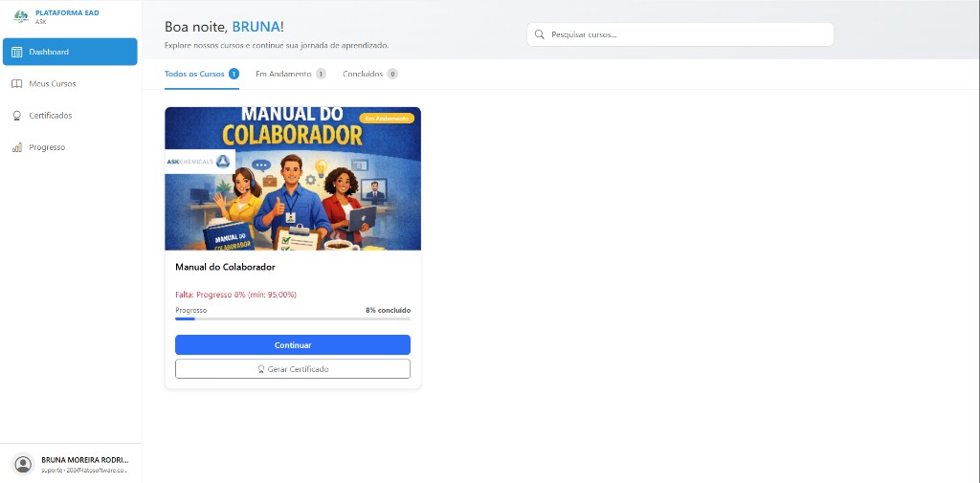
Task: Click the BRUNA MOREIRA user name
Action: tap(85, 459)
